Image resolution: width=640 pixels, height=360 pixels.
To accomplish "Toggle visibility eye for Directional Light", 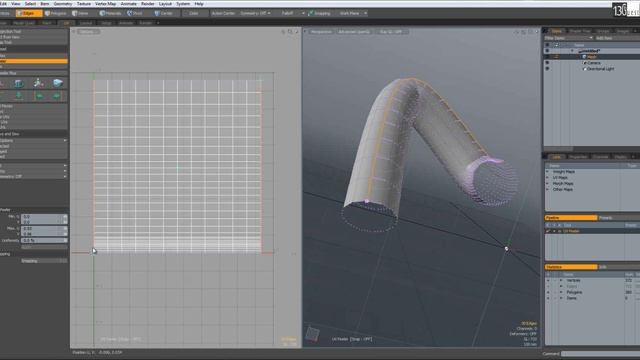I will click(547, 69).
